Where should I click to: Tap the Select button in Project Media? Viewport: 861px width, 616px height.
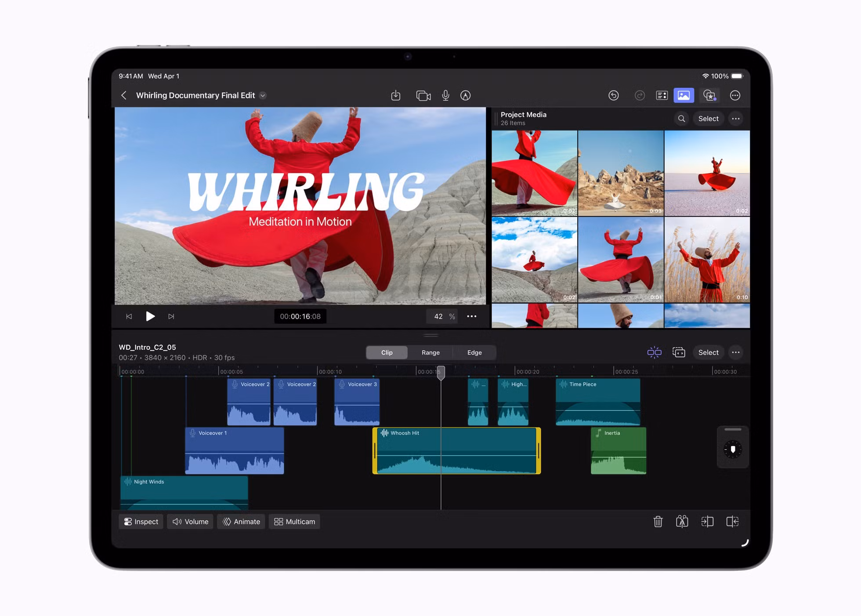tap(708, 119)
